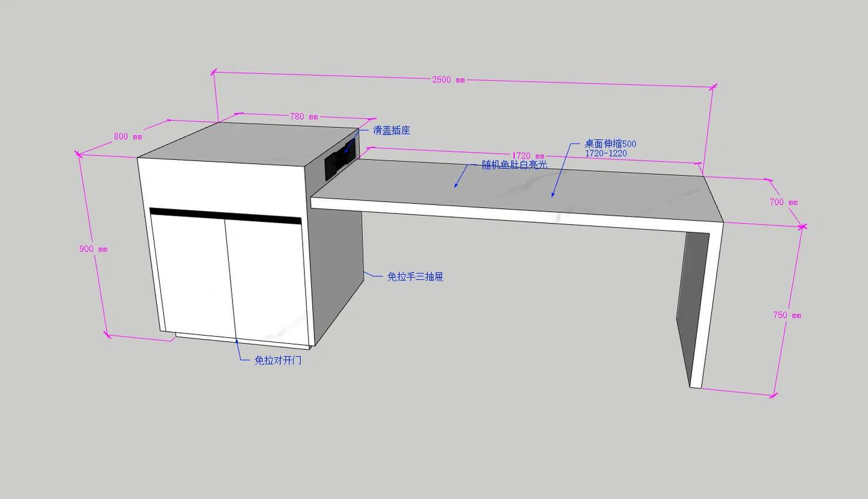Select the 750 mm table height dimension
The height and width of the screenshot is (499, 868).
787,315
